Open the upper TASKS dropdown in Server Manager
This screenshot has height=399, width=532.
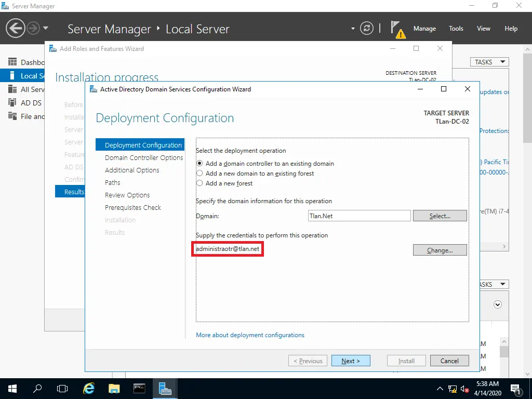pyautogui.click(x=489, y=62)
